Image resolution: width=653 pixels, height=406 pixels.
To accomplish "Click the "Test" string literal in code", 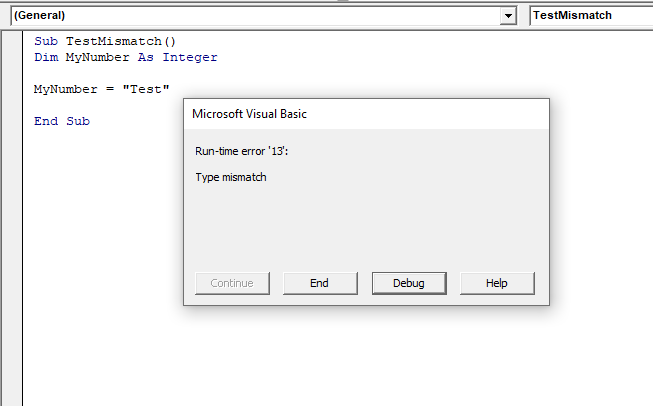I will (146, 89).
